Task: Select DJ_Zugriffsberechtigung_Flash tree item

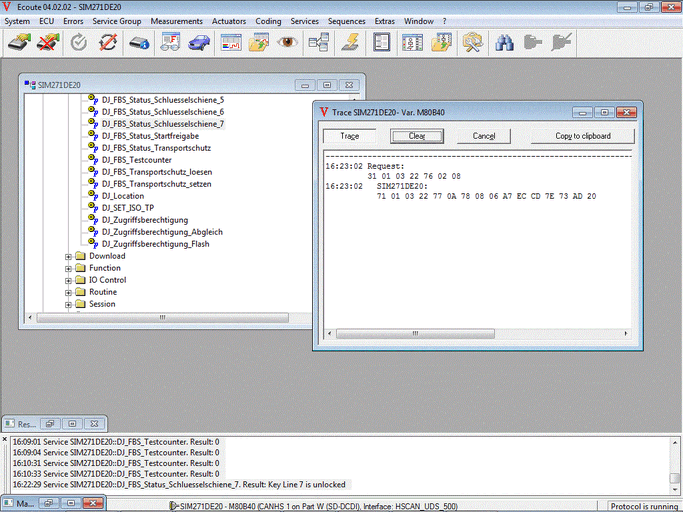Action: click(162, 244)
